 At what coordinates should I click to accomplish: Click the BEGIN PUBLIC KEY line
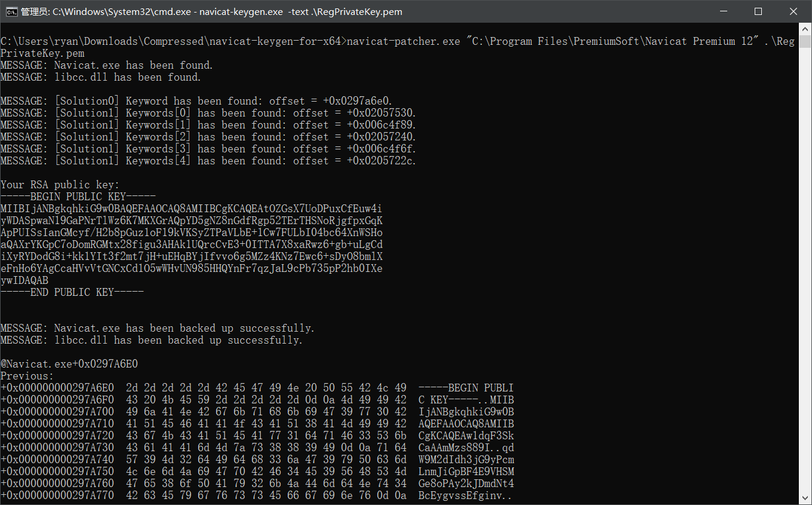(78, 197)
